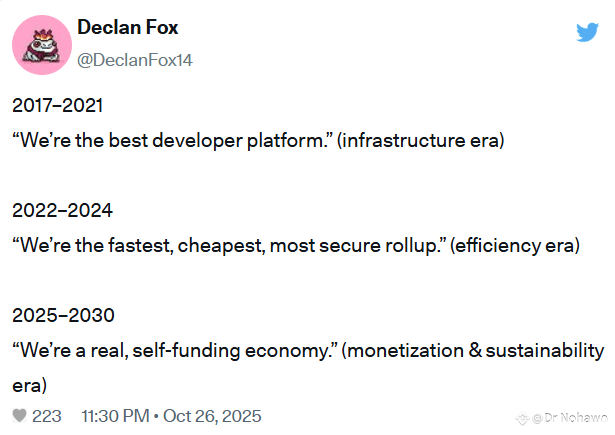Screen dimensions: 615x435
Task: Click the Twitter bird logo
Action: point(587,32)
